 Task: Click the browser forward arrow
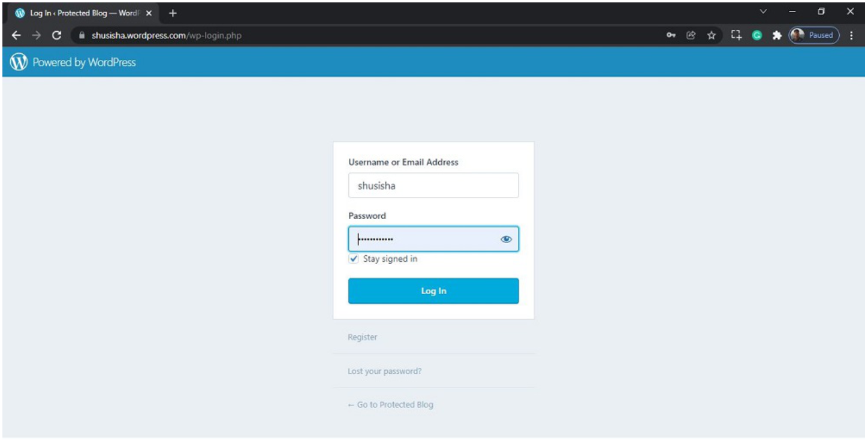pos(37,35)
